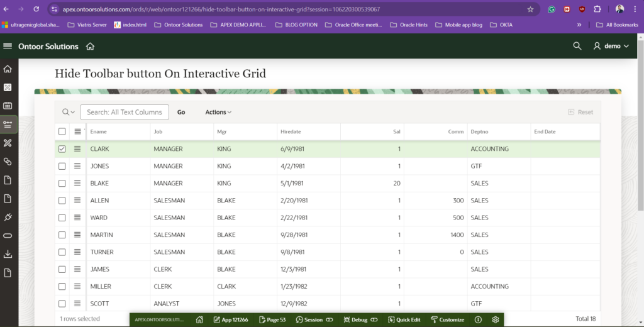Expand the Actions dropdown menu

click(x=218, y=112)
